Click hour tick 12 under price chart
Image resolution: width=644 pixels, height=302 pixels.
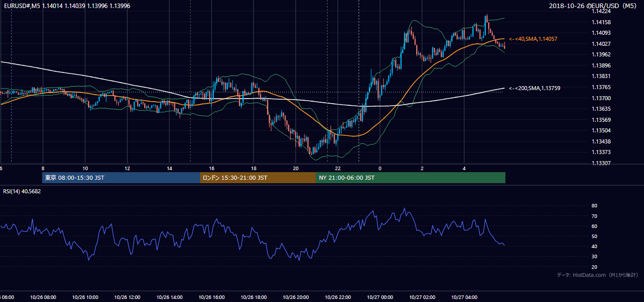127,168
